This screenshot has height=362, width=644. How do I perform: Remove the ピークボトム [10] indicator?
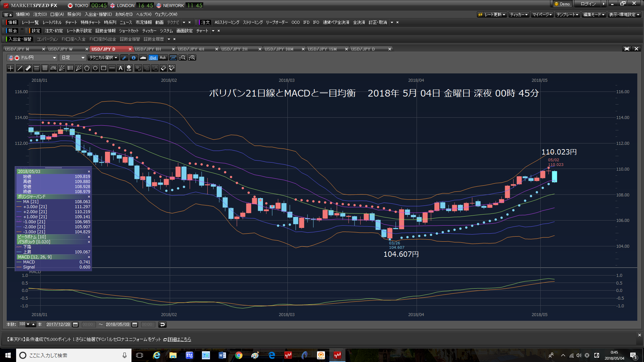[x=89, y=237]
